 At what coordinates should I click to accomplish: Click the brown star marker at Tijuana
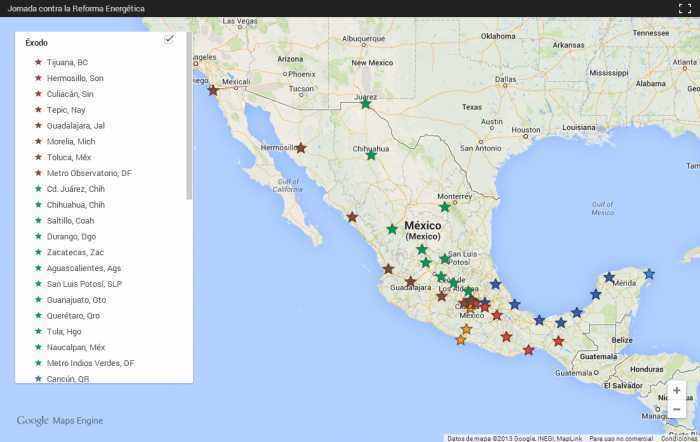click(212, 90)
